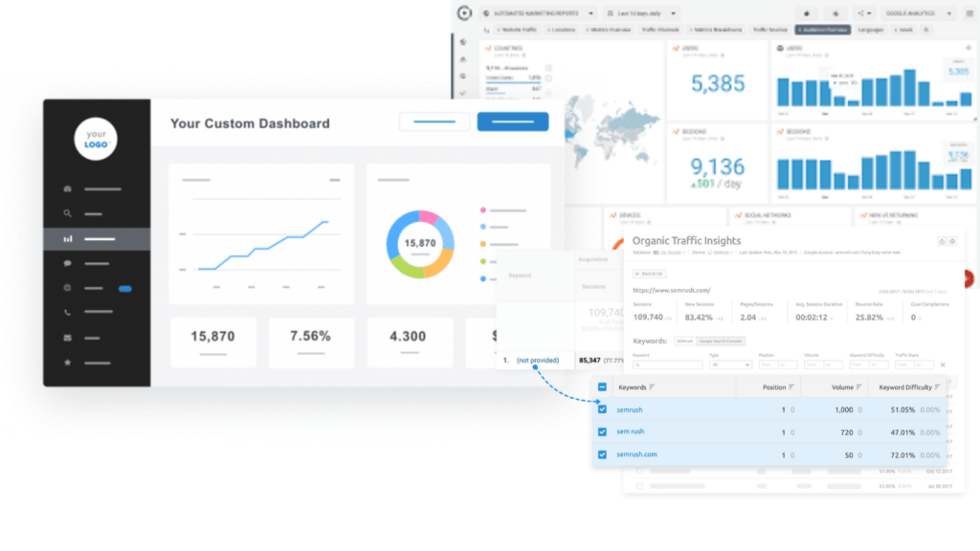Image resolution: width=980 pixels, height=551 pixels.
Task: Click the home icon in dark sidebar
Action: [x=68, y=188]
